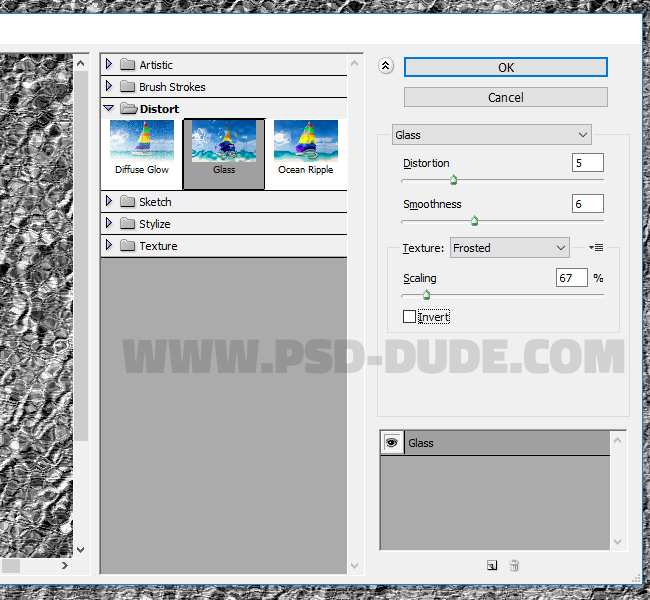650x600 pixels.
Task: Toggle Glass effect layer visibility eye
Action: coord(391,442)
